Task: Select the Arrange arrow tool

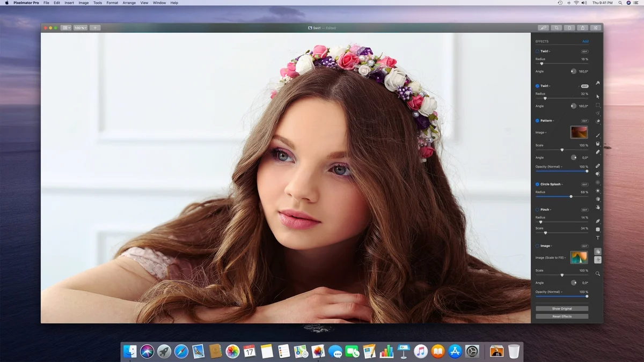Action: pyautogui.click(x=598, y=97)
